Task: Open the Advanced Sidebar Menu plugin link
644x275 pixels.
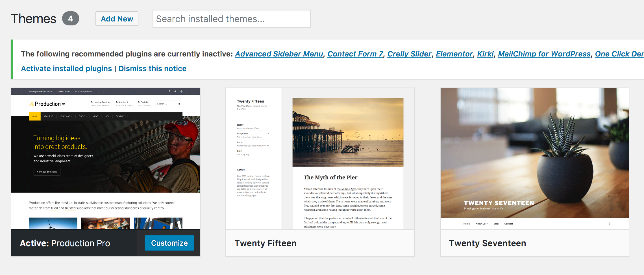Action: click(279, 54)
